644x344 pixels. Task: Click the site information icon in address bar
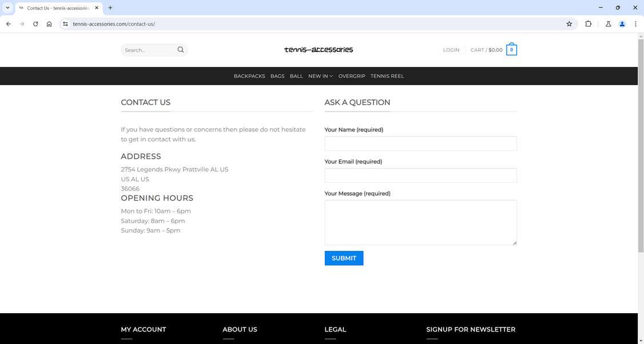click(x=65, y=24)
